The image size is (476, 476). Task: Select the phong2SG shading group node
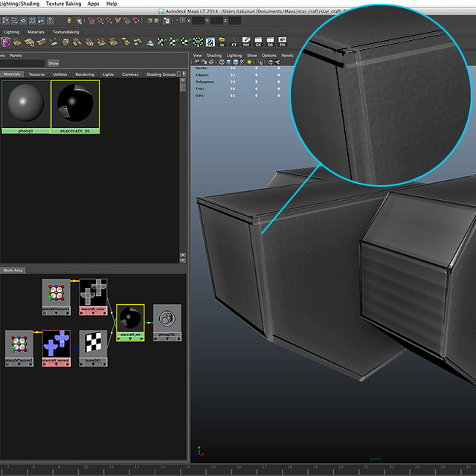[167, 318]
